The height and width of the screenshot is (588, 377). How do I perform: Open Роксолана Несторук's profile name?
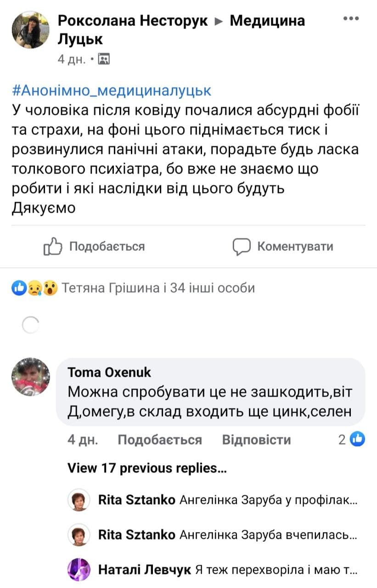pyautogui.click(x=133, y=21)
